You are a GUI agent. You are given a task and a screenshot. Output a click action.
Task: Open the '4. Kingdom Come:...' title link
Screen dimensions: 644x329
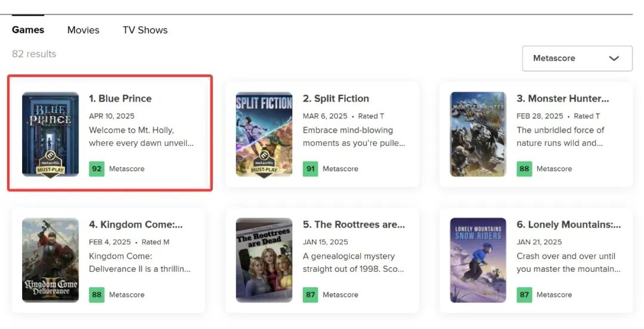[136, 225]
